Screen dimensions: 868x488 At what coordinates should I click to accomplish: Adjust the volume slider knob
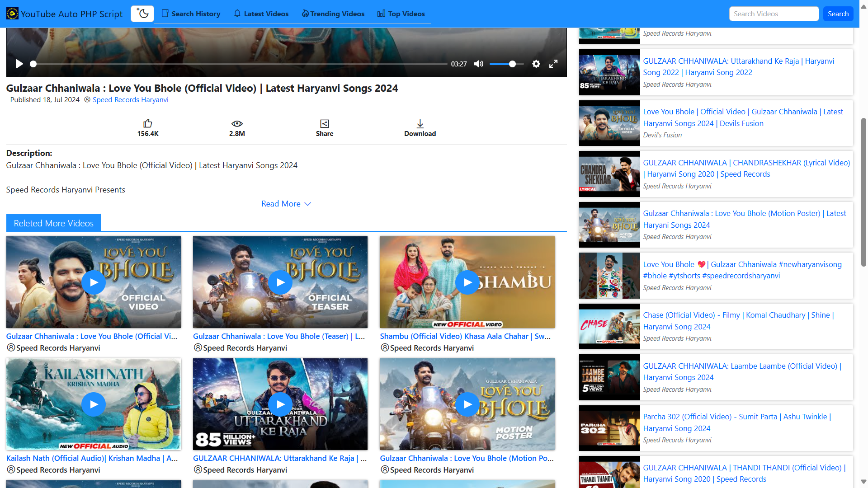[x=512, y=64]
